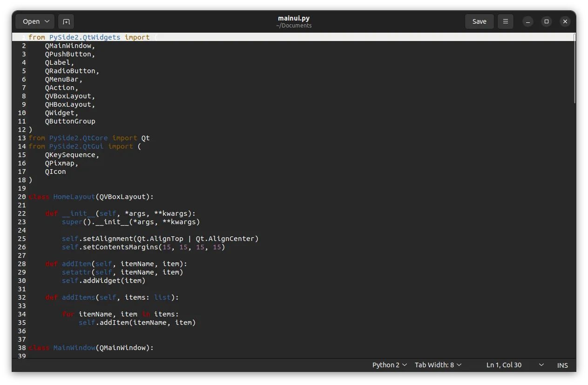The image size is (588, 385).
Task: Open the hamburger menu
Action: [505, 21]
